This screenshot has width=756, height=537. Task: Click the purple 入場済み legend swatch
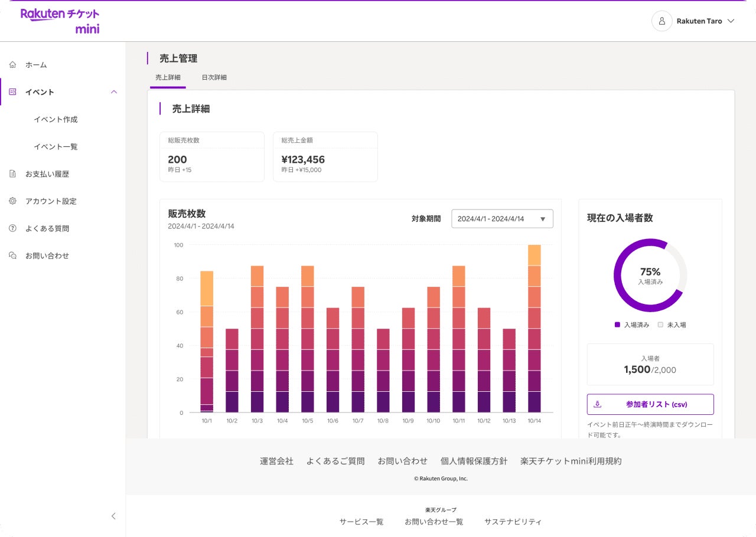(617, 325)
